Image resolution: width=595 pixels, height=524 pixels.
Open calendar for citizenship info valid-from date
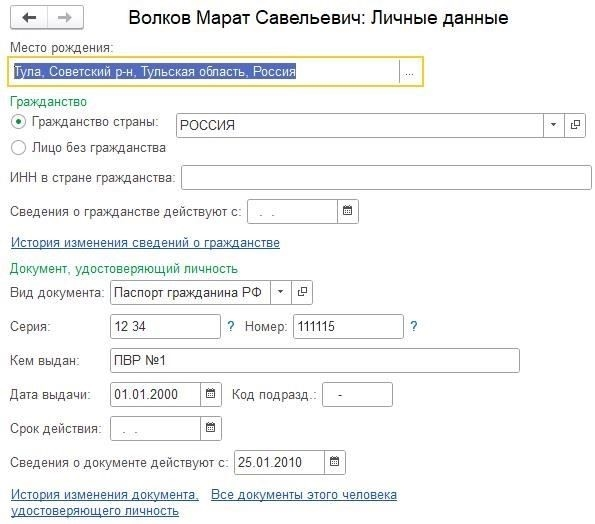pos(348,211)
